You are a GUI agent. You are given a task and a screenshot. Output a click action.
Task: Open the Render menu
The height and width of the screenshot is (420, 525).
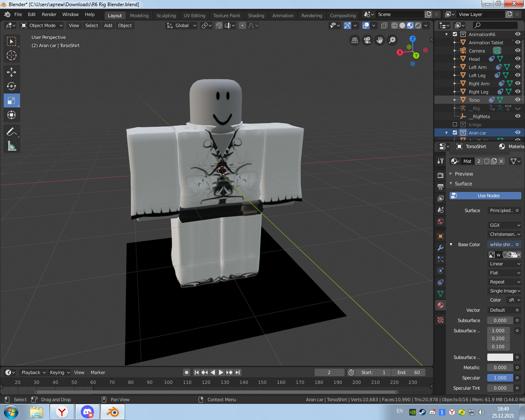49,14
